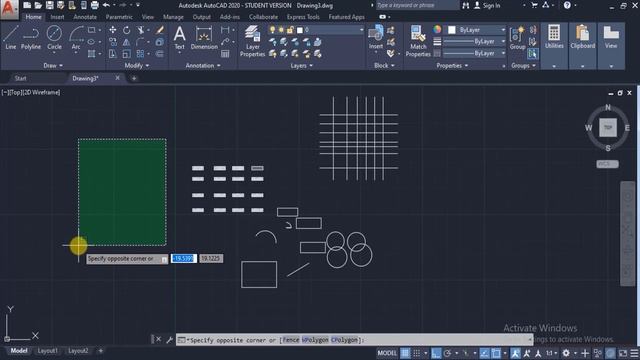This screenshot has height=360, width=640.
Task: Click the Erase tool icon
Action: (160, 30)
